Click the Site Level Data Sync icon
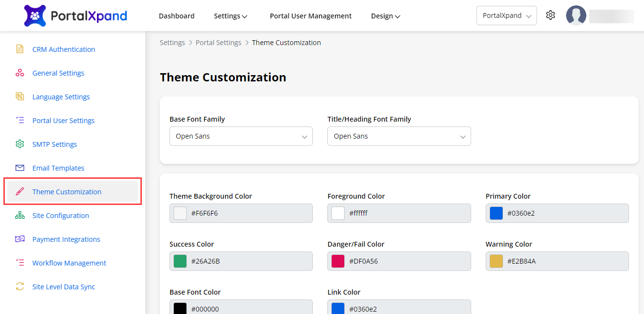The width and height of the screenshot is (644, 314). click(x=20, y=287)
